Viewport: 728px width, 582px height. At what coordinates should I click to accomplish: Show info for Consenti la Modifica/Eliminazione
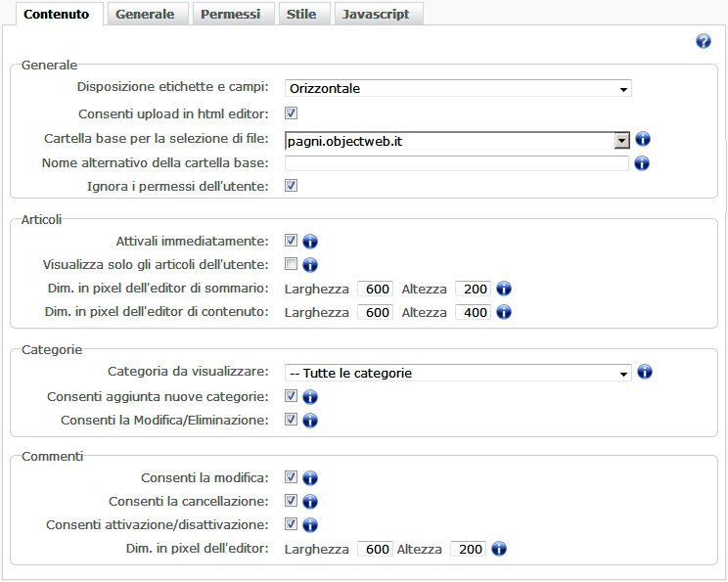tap(310, 421)
